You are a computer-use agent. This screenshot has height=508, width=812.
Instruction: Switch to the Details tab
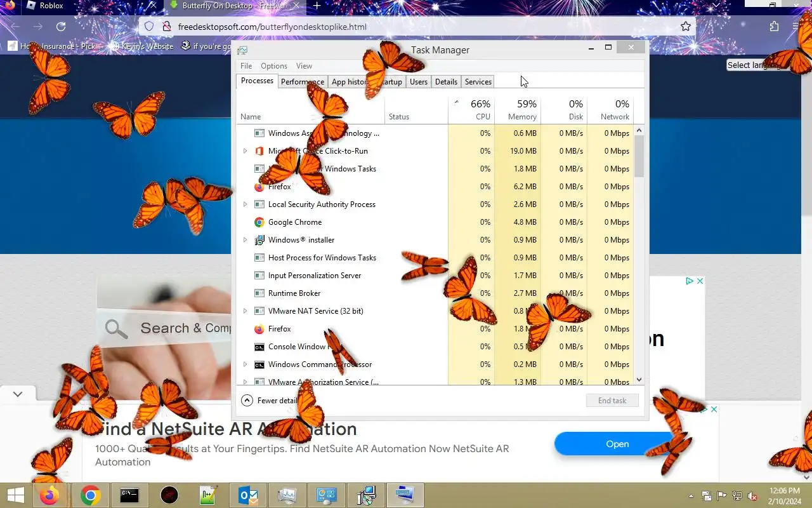click(x=446, y=82)
